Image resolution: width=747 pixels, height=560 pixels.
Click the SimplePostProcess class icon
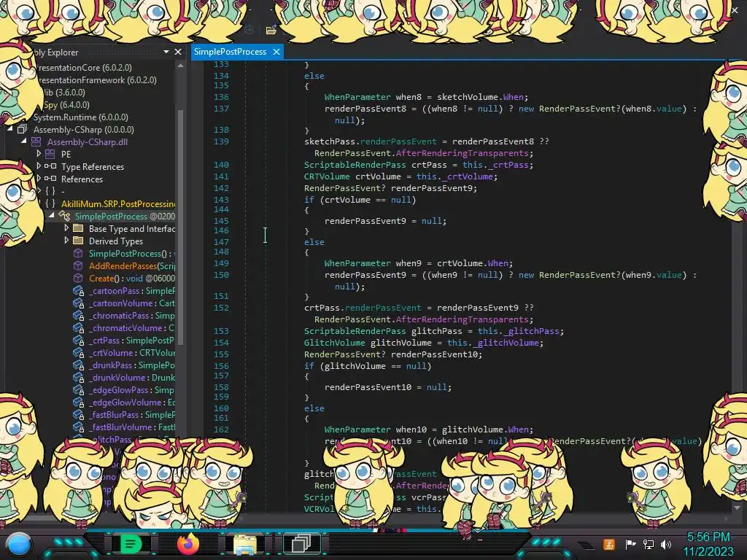pyautogui.click(x=64, y=216)
